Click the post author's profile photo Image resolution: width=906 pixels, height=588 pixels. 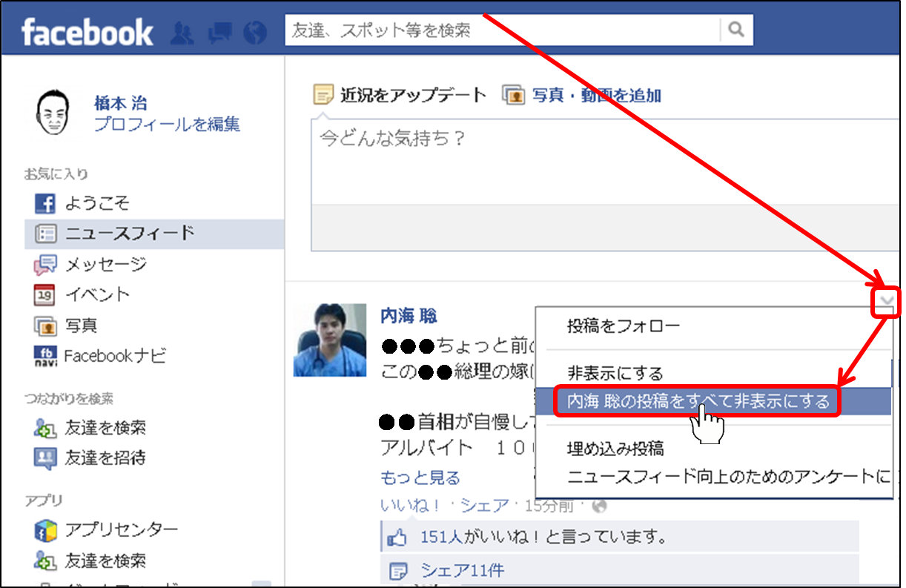[330, 340]
